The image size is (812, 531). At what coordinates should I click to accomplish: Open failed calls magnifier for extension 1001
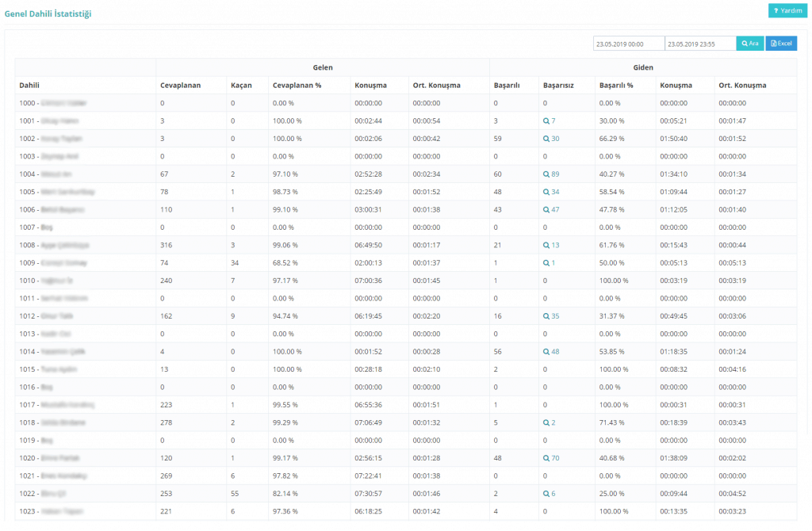coord(546,120)
